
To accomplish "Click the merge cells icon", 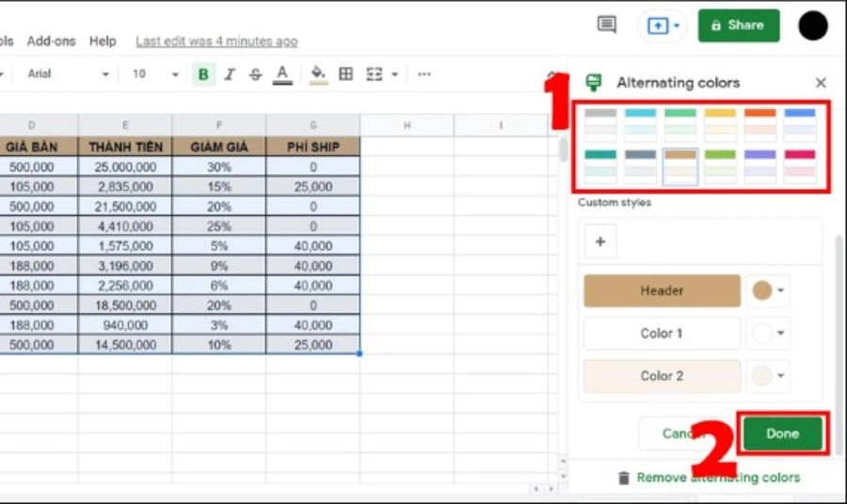I will 375,74.
